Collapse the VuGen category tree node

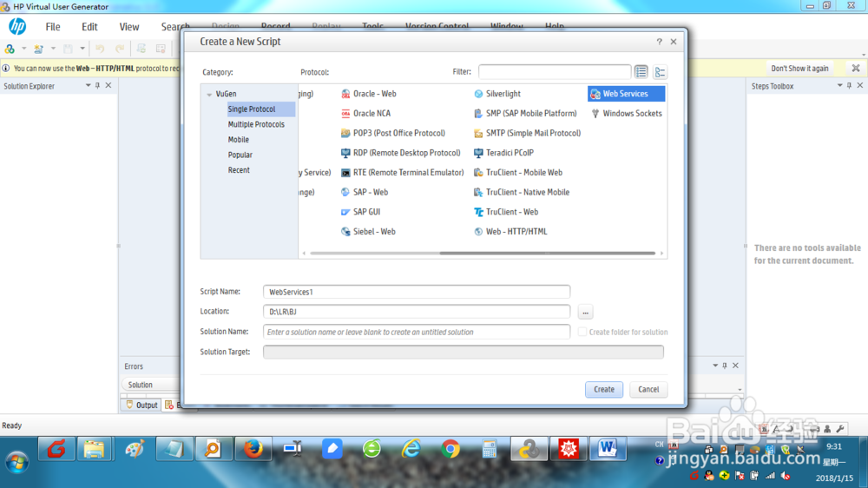[x=209, y=94]
